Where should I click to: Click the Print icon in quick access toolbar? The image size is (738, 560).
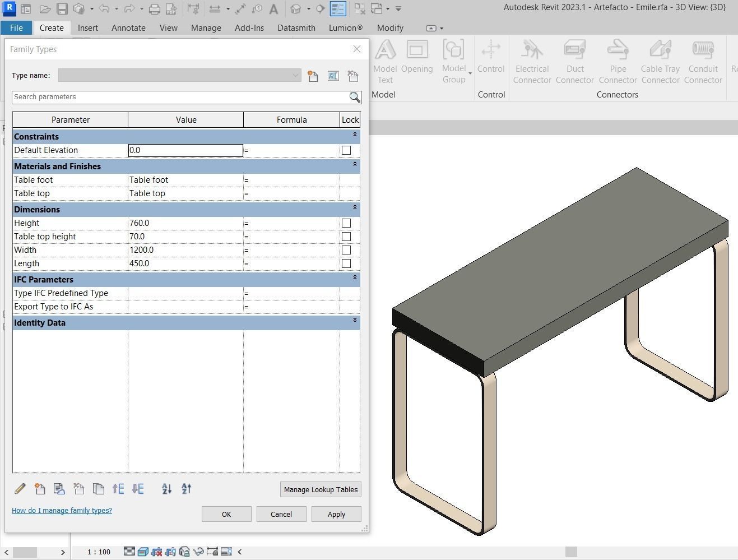click(x=154, y=9)
